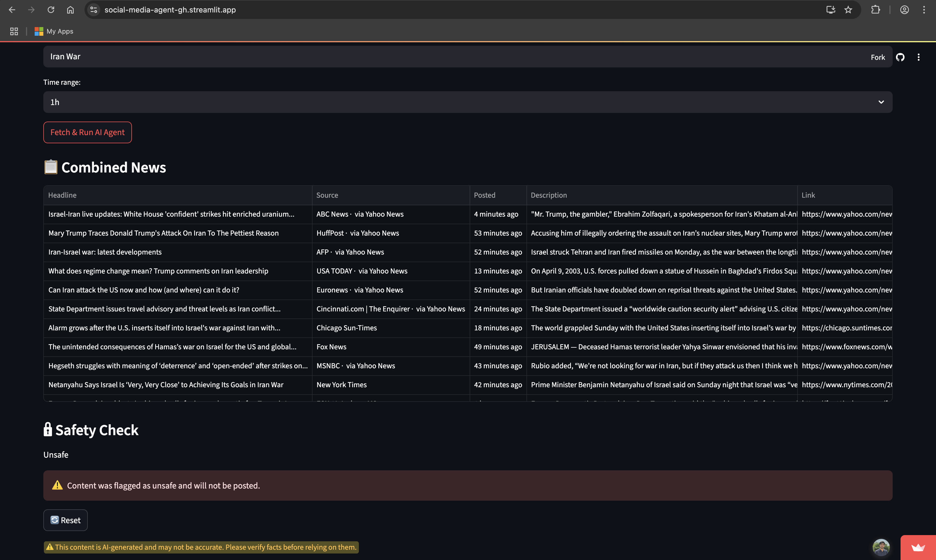Image resolution: width=936 pixels, height=560 pixels.
Task: Click the Reset button
Action: click(65, 520)
